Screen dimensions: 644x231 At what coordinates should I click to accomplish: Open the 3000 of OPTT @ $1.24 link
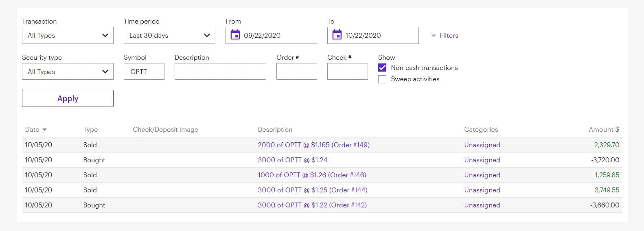point(292,160)
